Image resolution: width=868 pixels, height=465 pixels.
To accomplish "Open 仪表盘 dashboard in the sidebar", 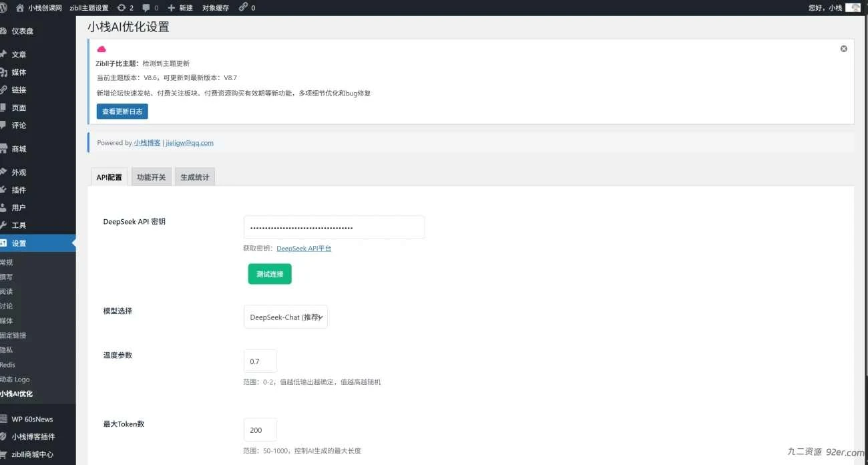I will (37, 31).
